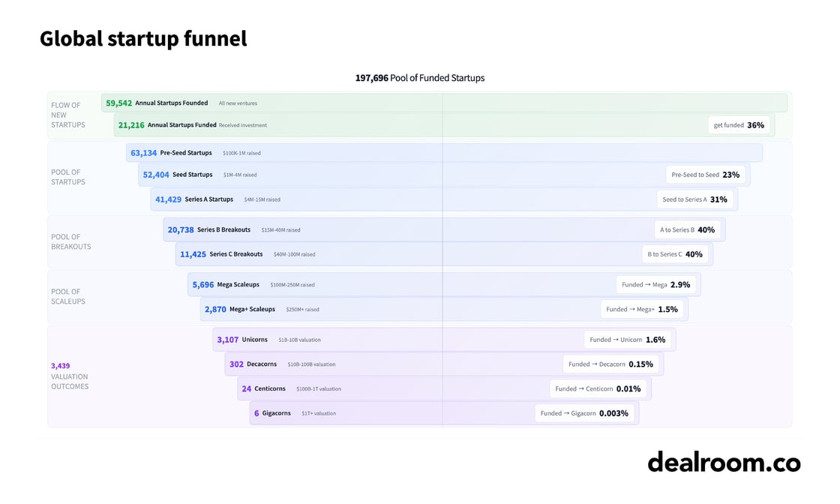The height and width of the screenshot is (504, 840).
Task: Open the Pre-Seed Startups bar
Action: 444,153
